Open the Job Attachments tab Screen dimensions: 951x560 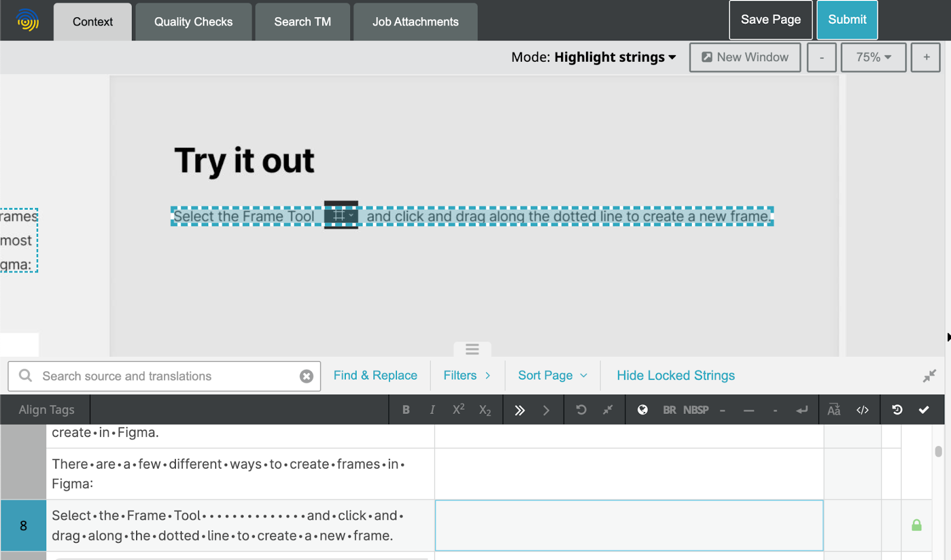point(415,21)
